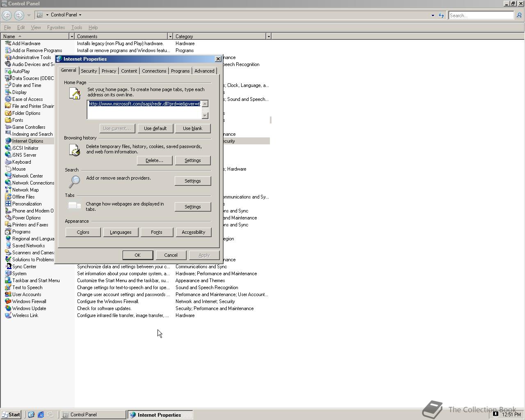The width and height of the screenshot is (525, 420).
Task: Open Browsing history Settings
Action: click(x=193, y=160)
